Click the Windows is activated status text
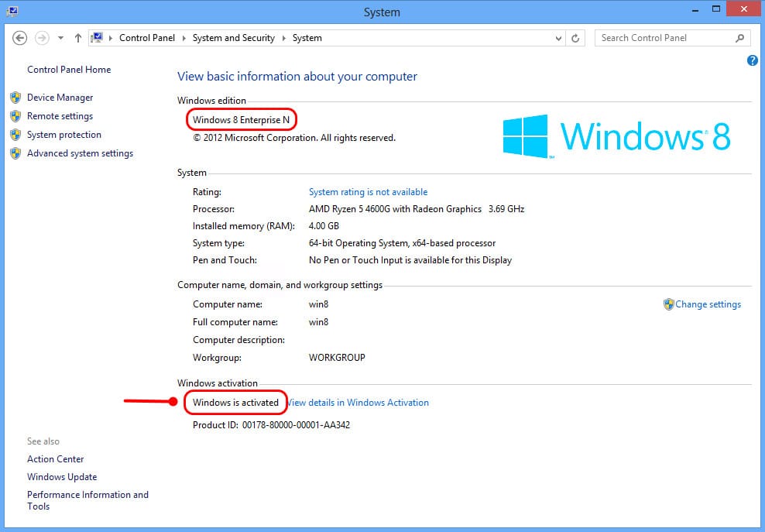The height and width of the screenshot is (532, 765). [235, 402]
